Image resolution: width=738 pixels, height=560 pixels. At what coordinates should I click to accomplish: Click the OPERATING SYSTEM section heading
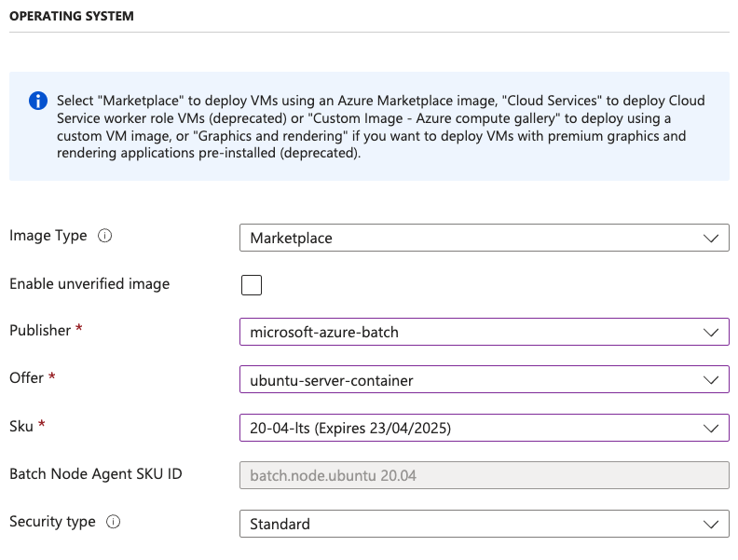click(x=72, y=16)
